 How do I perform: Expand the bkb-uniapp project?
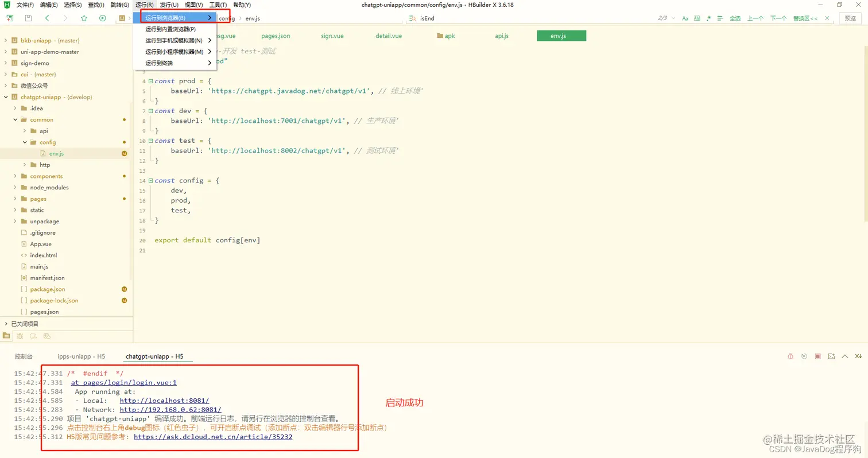coord(6,41)
